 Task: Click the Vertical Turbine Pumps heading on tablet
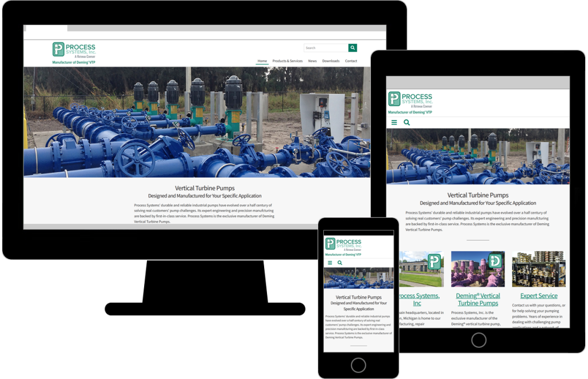click(478, 195)
